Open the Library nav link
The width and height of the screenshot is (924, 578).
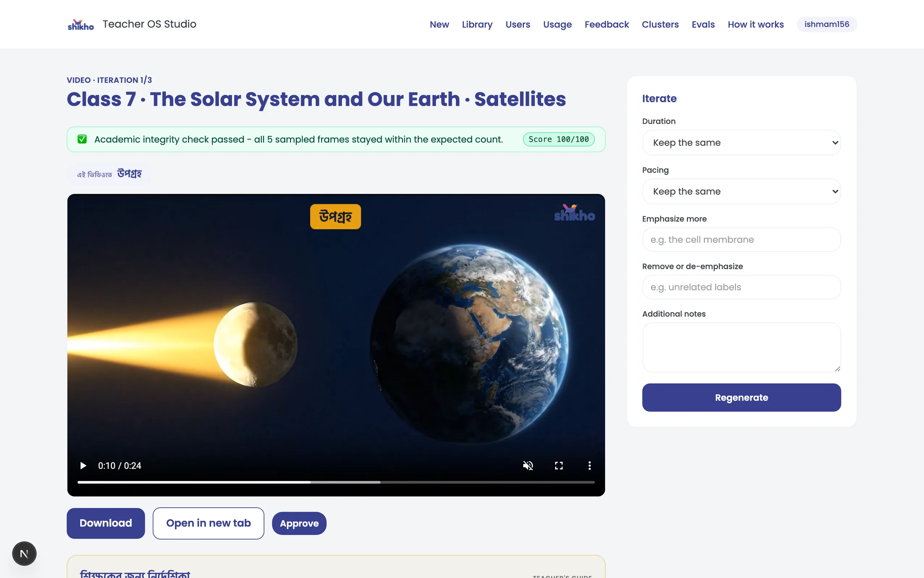[477, 25]
